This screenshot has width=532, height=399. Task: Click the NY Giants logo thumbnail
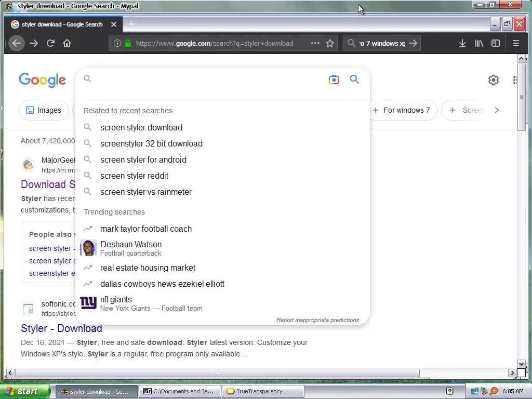88,303
